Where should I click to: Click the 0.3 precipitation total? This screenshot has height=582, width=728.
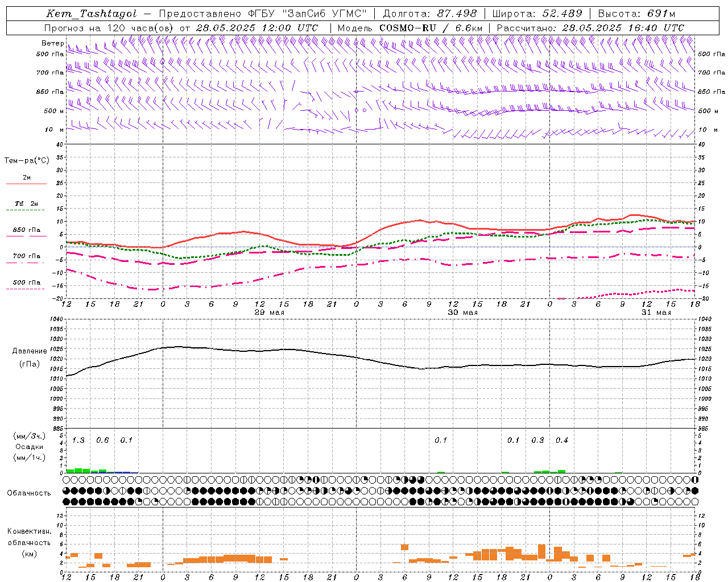click(x=537, y=440)
